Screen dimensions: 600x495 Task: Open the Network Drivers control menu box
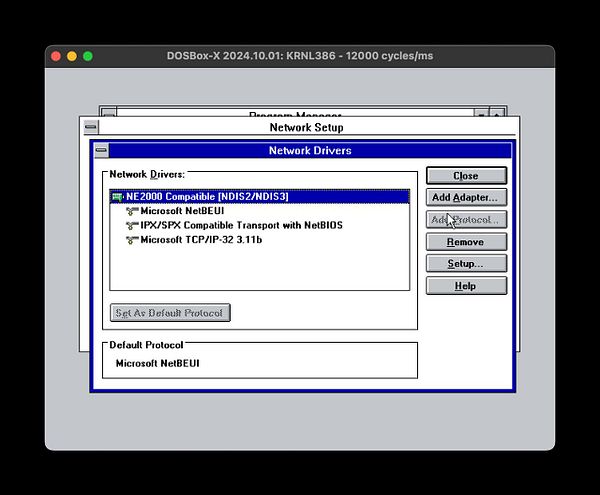[x=101, y=150]
